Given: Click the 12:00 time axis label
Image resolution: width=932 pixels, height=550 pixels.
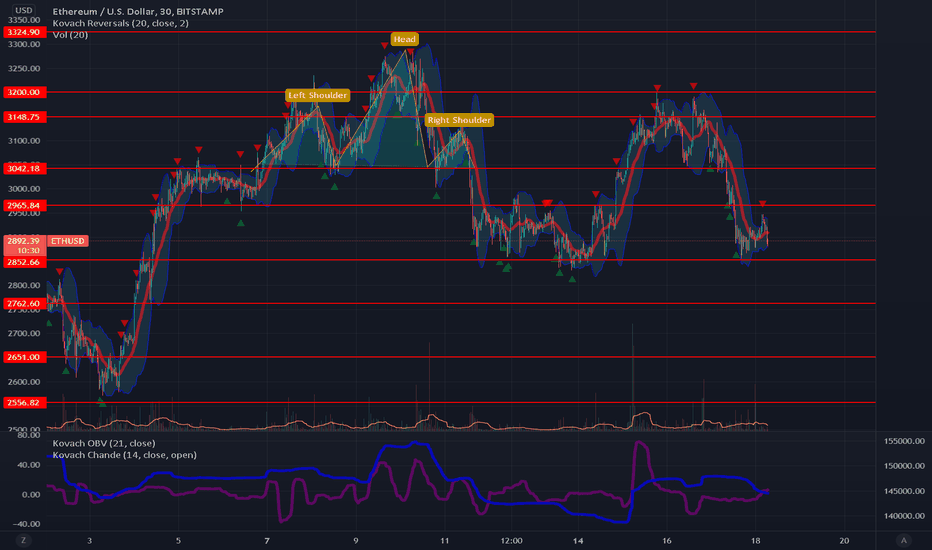Looking at the screenshot, I should click(x=511, y=540).
